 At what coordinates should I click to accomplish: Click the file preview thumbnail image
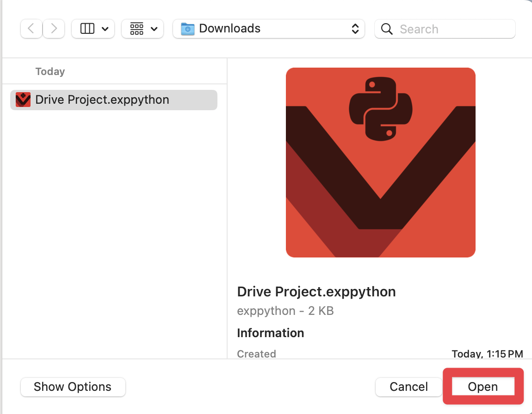tap(380, 162)
